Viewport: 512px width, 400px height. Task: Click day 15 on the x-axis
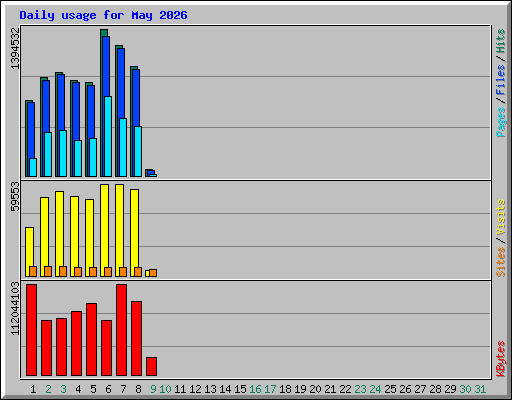pos(240,389)
